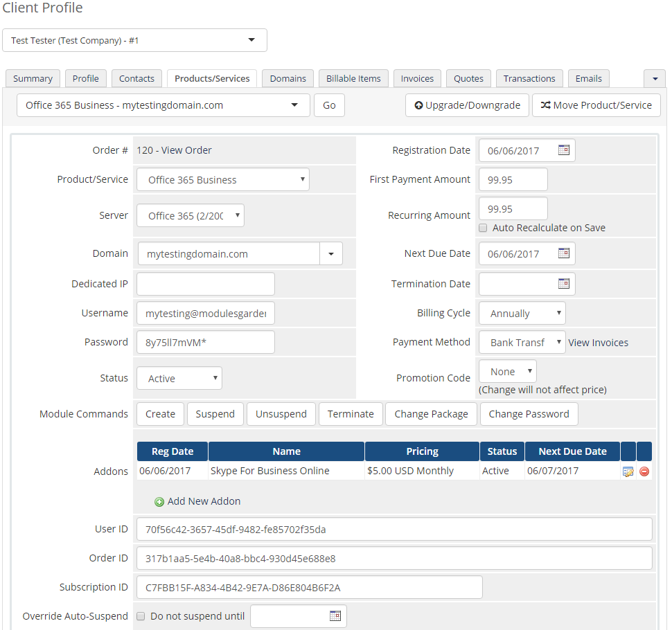
Task: Click the addon name Skype For Business Online
Action: 270,471
